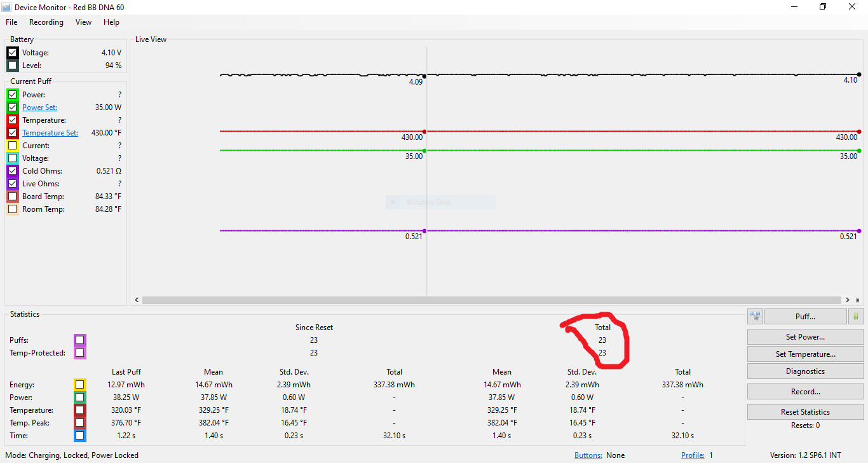This screenshot has width=868, height=463.
Task: Toggle the yellow Energy statistics box
Action: click(x=79, y=385)
